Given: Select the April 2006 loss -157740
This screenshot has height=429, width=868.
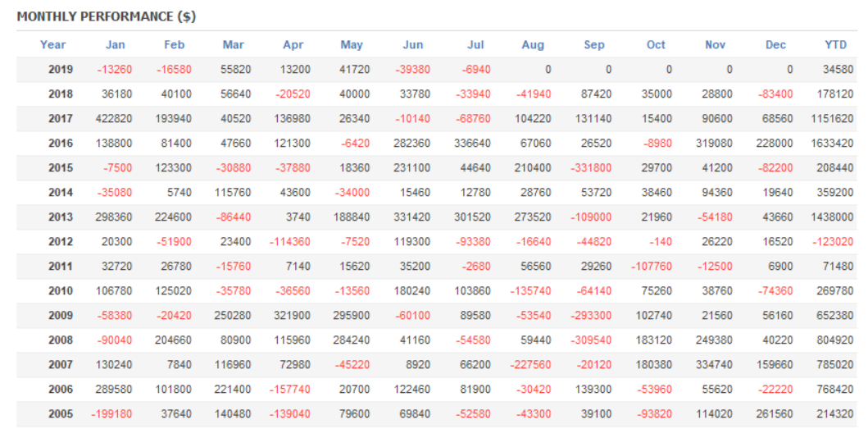Looking at the screenshot, I should point(289,390).
